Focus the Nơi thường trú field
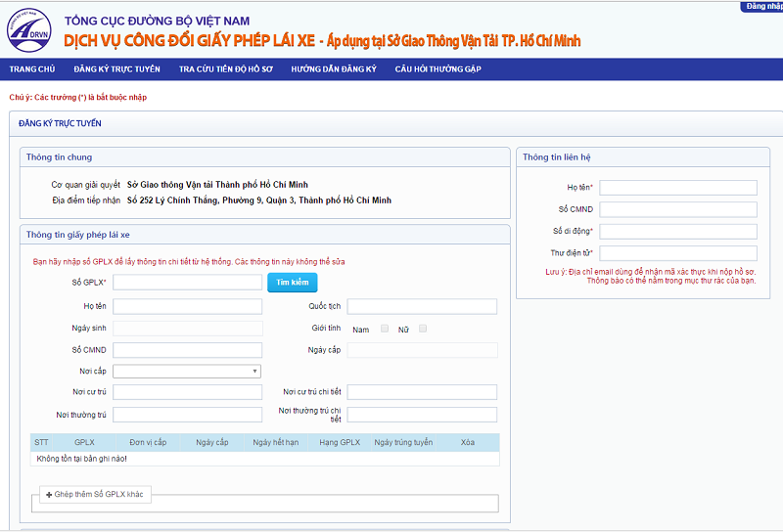The image size is (783, 532). point(187,415)
